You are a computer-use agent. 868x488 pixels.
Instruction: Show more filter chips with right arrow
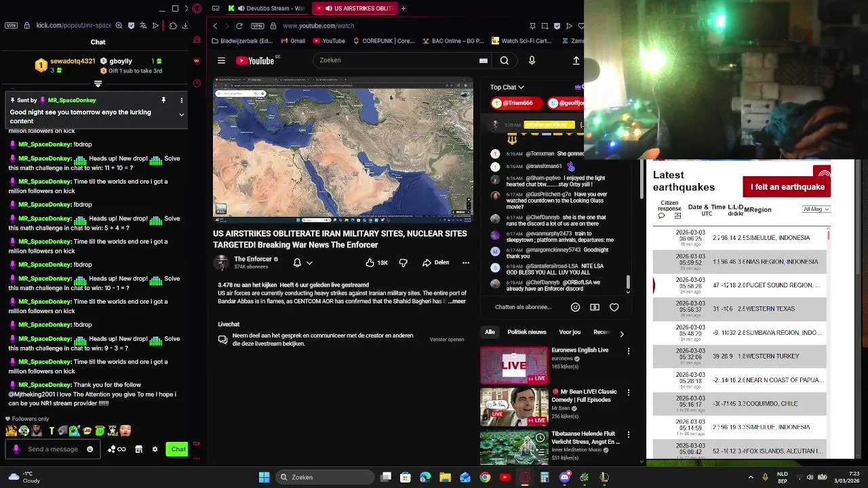pos(622,333)
